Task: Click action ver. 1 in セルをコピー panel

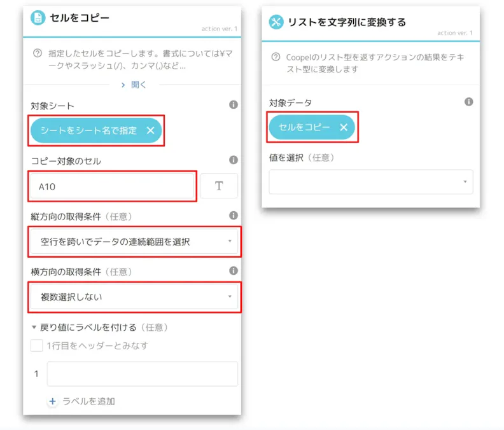Action: [220, 29]
